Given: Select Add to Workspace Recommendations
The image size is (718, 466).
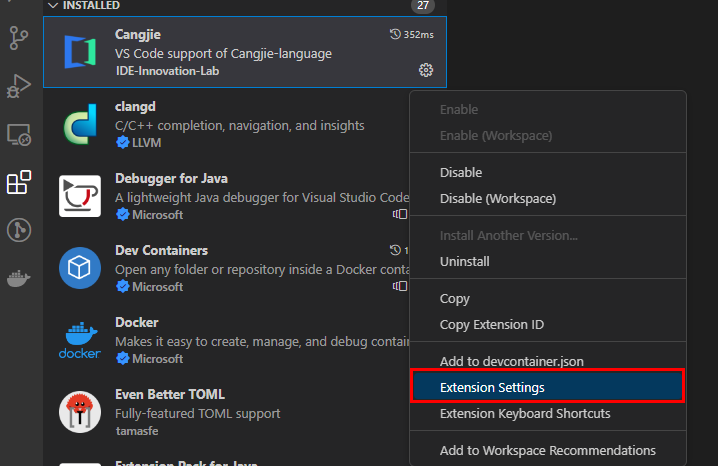Looking at the screenshot, I should click(547, 450).
